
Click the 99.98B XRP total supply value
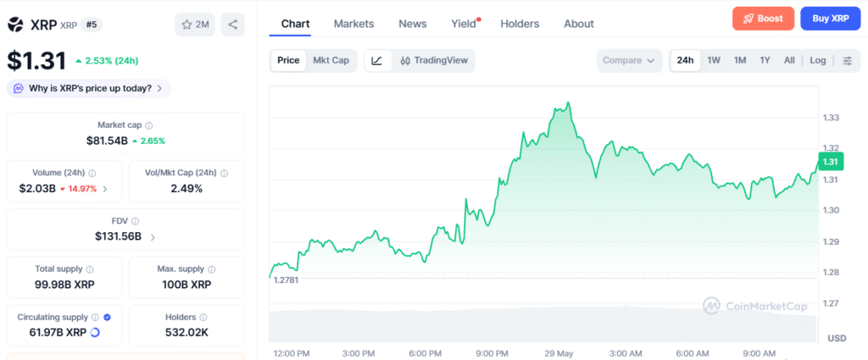tap(64, 285)
